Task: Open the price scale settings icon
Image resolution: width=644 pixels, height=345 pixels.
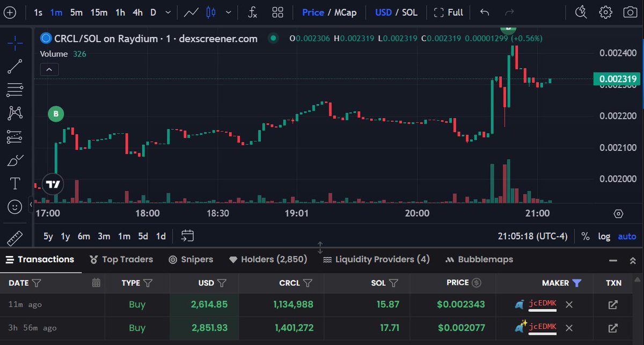Action: pos(618,214)
